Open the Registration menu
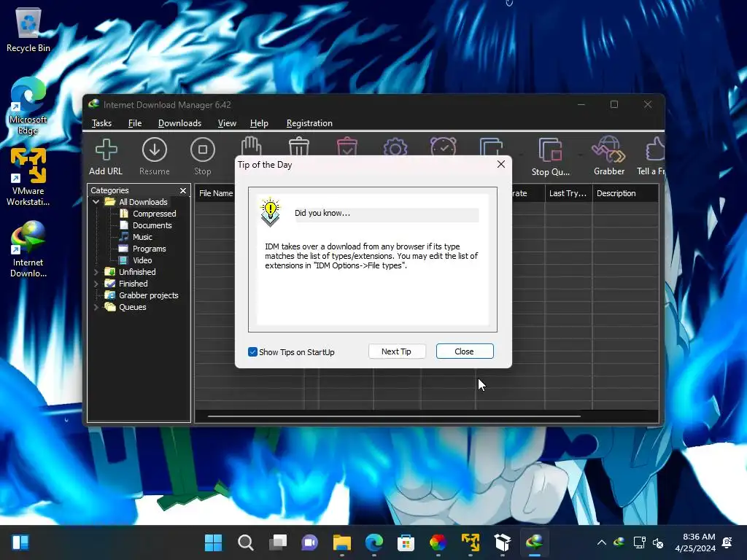The width and height of the screenshot is (747, 560). pyautogui.click(x=309, y=122)
